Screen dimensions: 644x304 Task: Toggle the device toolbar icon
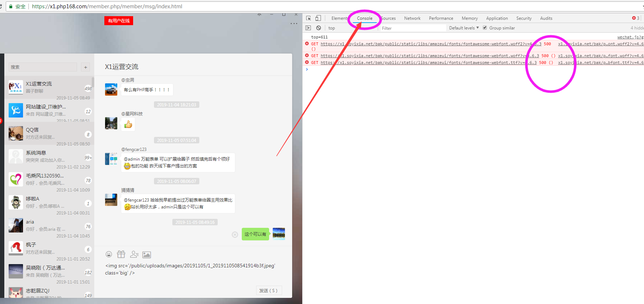click(x=318, y=18)
